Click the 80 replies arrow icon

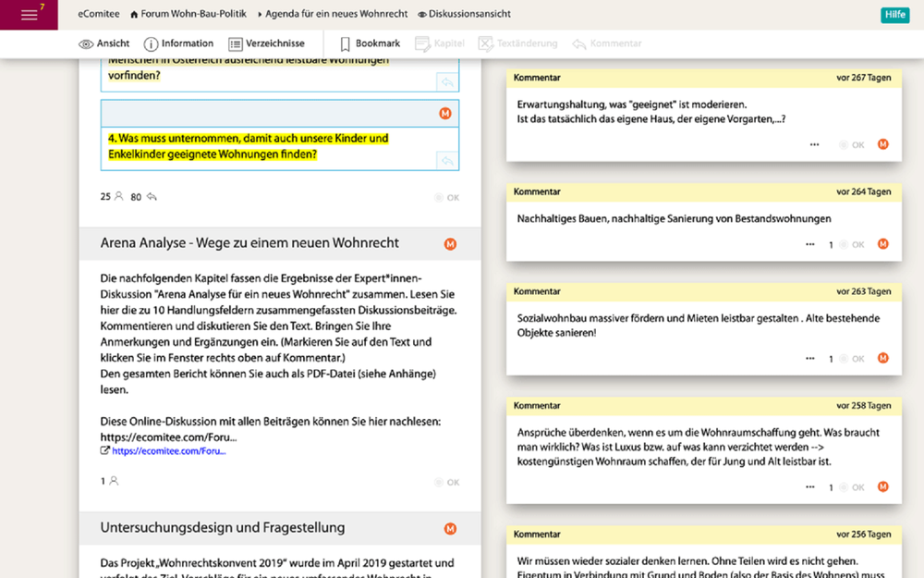(x=152, y=196)
